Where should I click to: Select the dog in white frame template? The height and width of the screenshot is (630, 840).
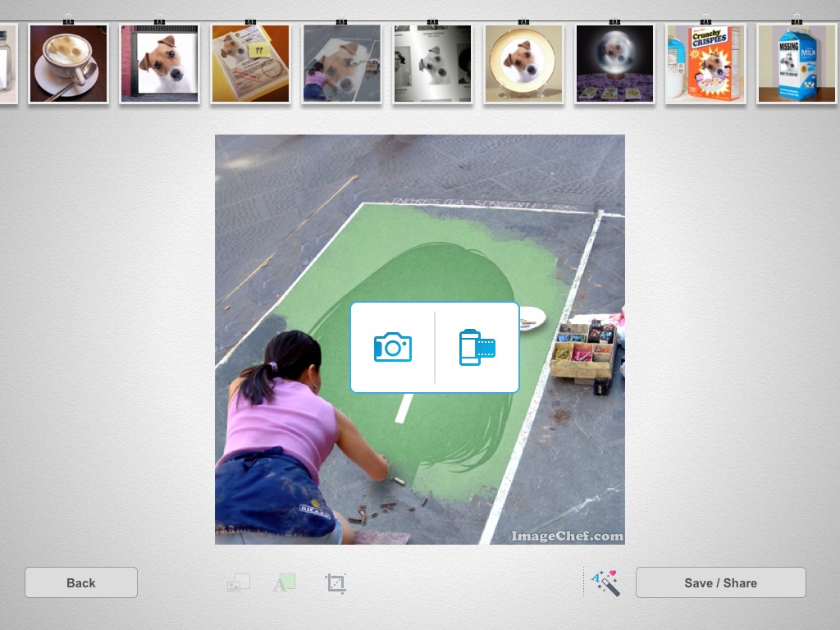coord(159,63)
